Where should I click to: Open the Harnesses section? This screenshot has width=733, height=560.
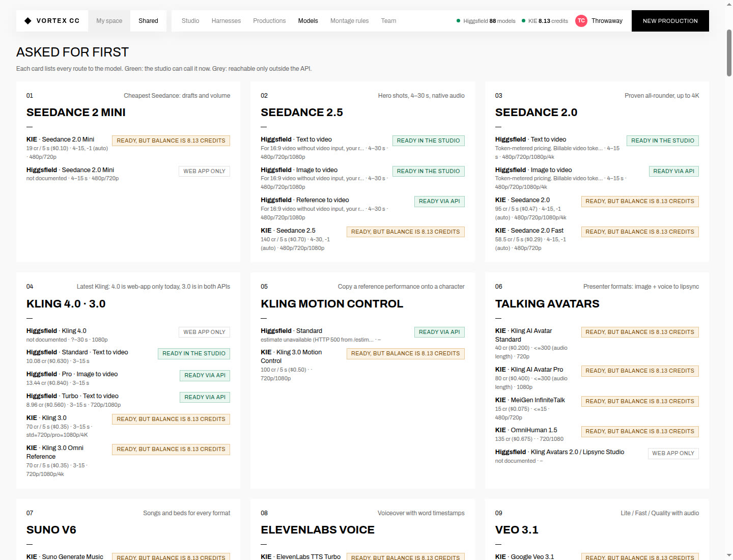click(x=226, y=21)
